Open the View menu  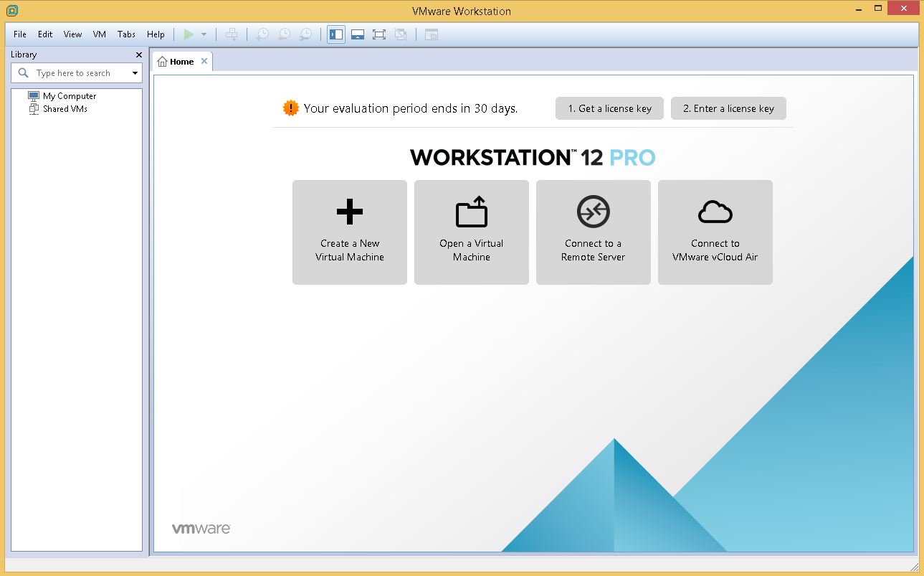click(72, 34)
